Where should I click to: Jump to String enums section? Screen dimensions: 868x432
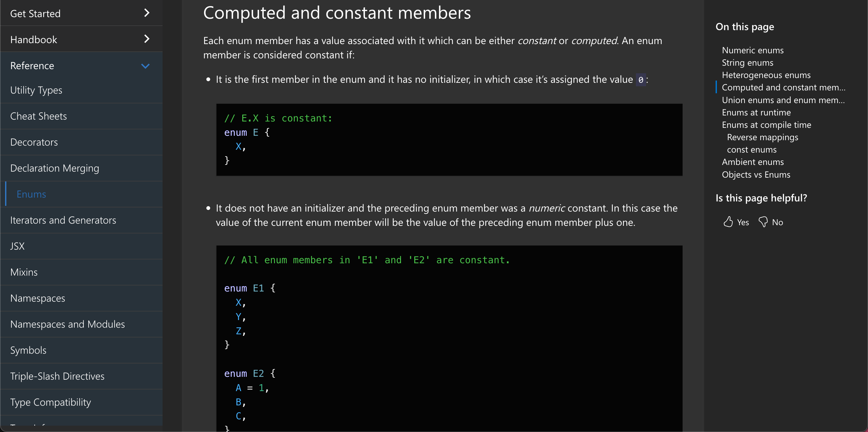point(747,62)
